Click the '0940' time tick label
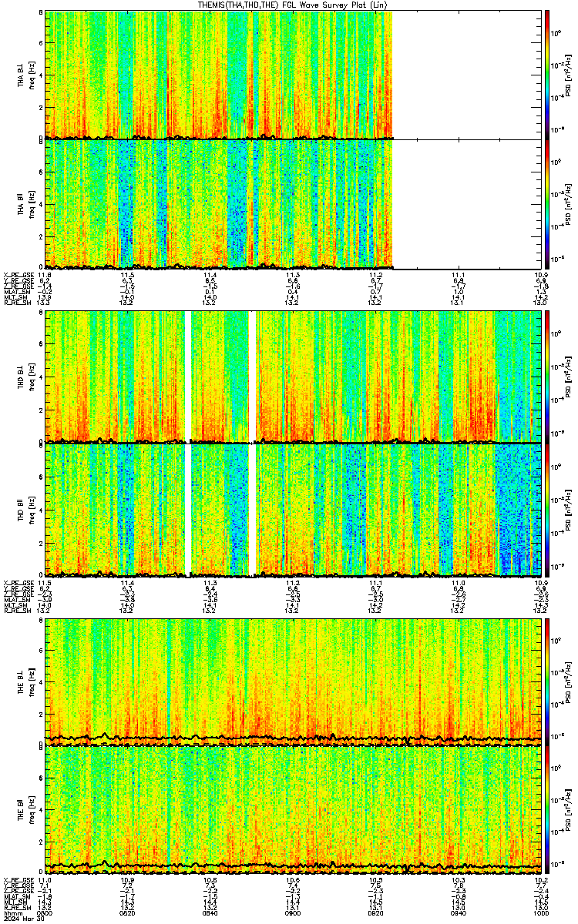 [458, 913]
